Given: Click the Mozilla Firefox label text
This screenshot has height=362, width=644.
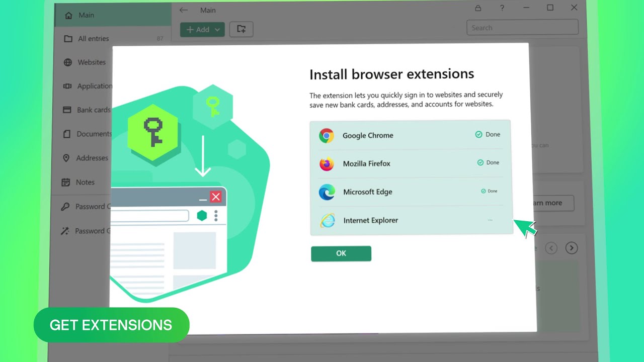Looking at the screenshot, I should click(366, 163).
